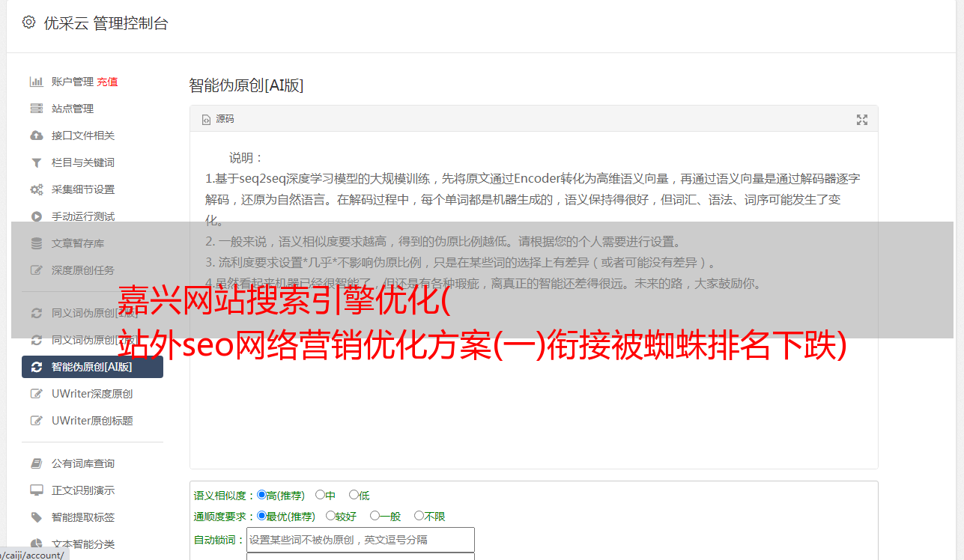Image resolution: width=964 pixels, height=560 pixels.
Task: Open 账户管理 menu item
Action: click(x=72, y=82)
